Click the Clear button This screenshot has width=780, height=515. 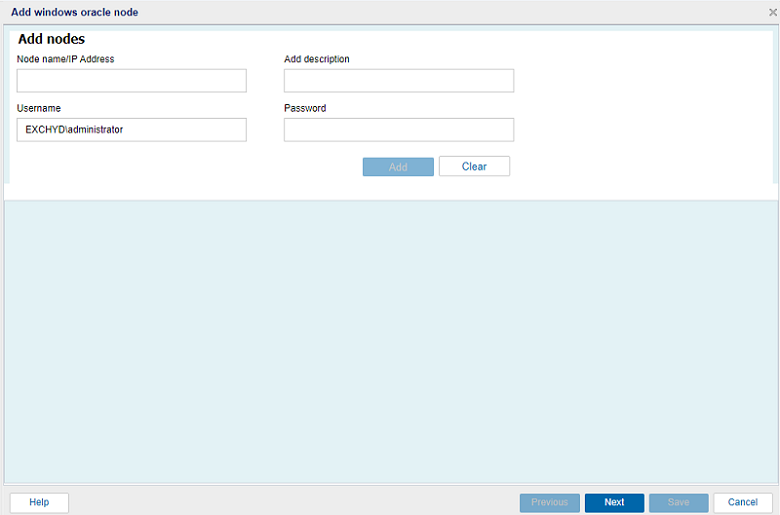click(x=474, y=166)
